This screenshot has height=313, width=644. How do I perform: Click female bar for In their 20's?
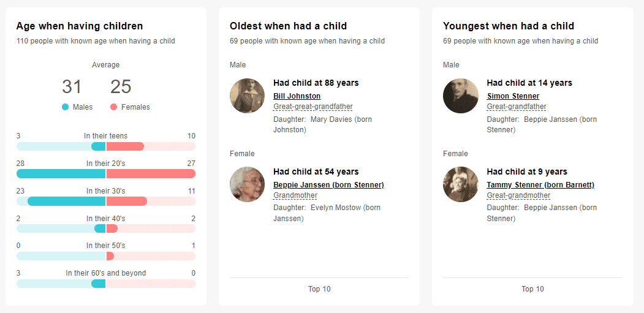tap(150, 174)
